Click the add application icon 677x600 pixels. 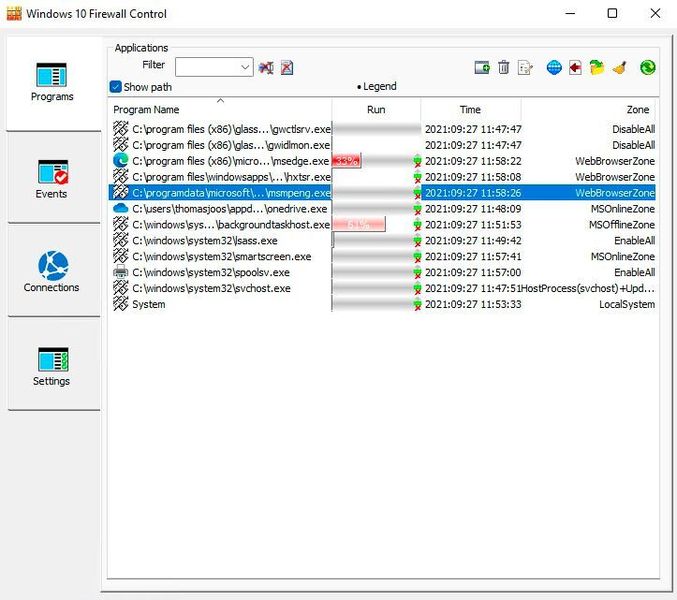click(x=482, y=67)
